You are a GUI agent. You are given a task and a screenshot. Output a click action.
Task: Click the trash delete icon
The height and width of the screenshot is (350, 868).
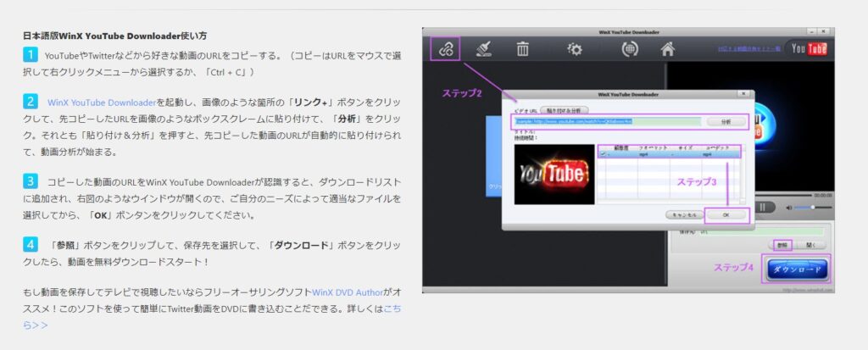point(523,49)
